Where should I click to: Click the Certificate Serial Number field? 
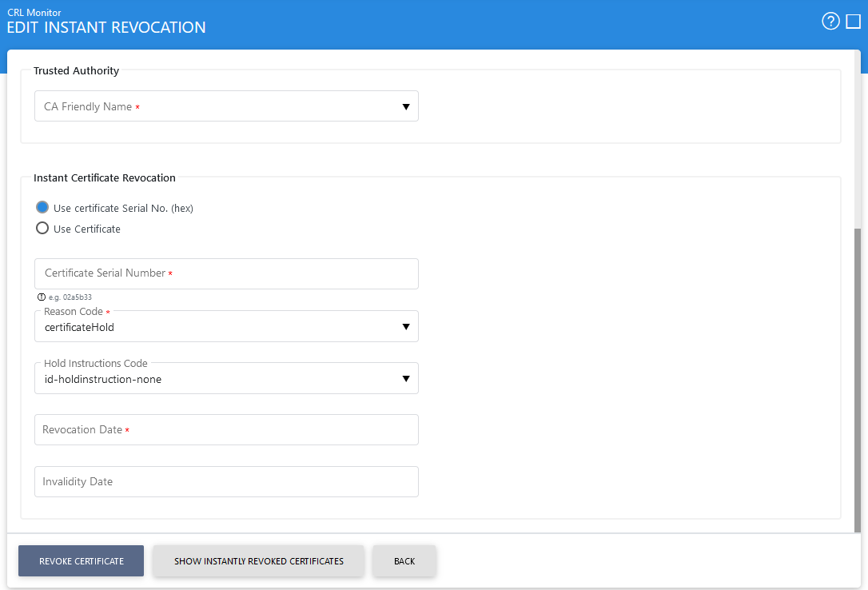(226, 273)
